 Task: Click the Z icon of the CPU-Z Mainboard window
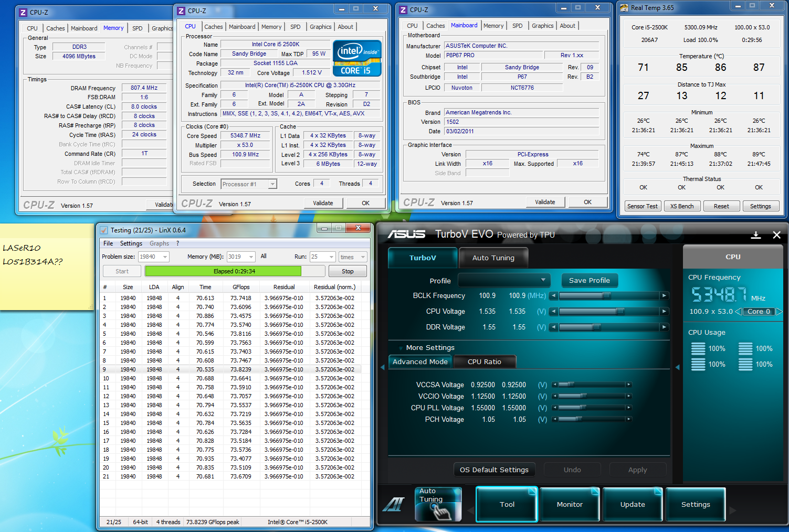(x=403, y=10)
